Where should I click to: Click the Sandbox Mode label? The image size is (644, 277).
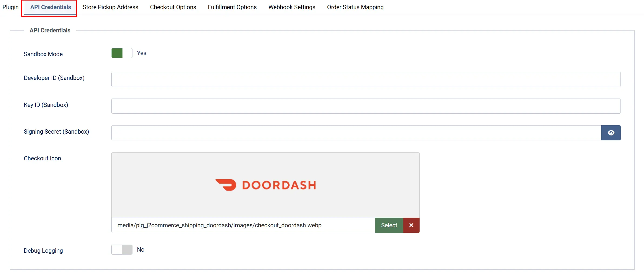pos(43,54)
